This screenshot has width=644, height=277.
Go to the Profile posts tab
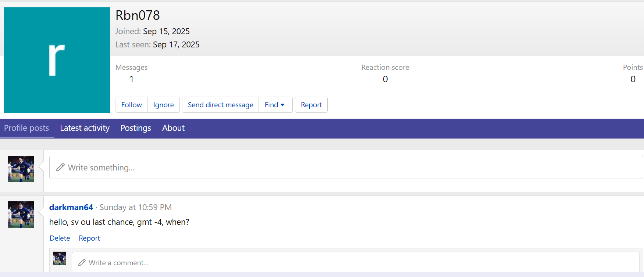click(x=26, y=128)
